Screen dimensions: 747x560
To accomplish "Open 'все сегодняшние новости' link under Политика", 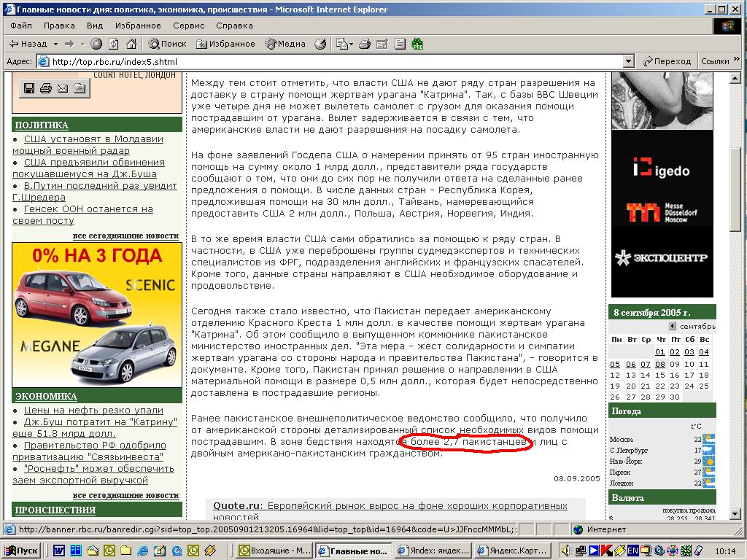I will pyautogui.click(x=125, y=236).
